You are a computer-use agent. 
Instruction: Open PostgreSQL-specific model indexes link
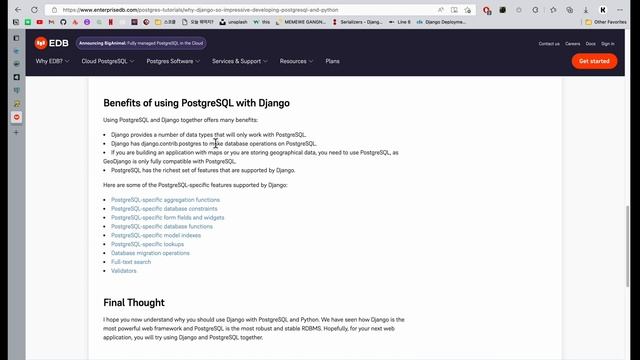(x=156, y=236)
